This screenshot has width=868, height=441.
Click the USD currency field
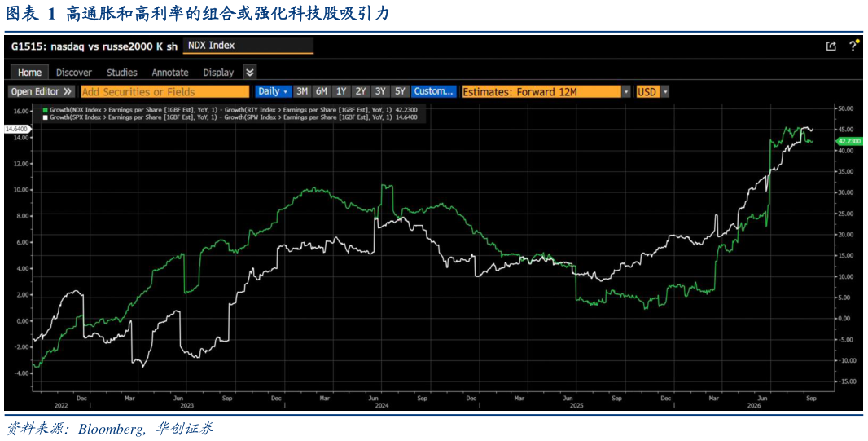(647, 91)
